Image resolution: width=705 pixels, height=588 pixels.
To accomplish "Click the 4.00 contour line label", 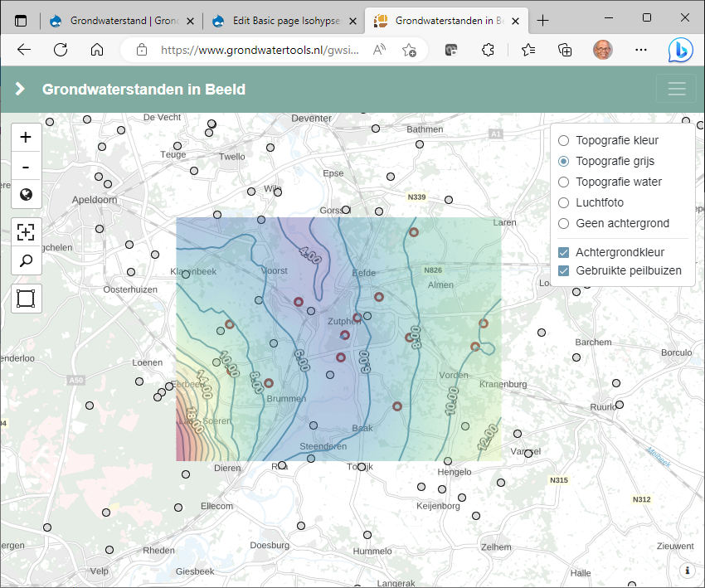I will click(310, 255).
